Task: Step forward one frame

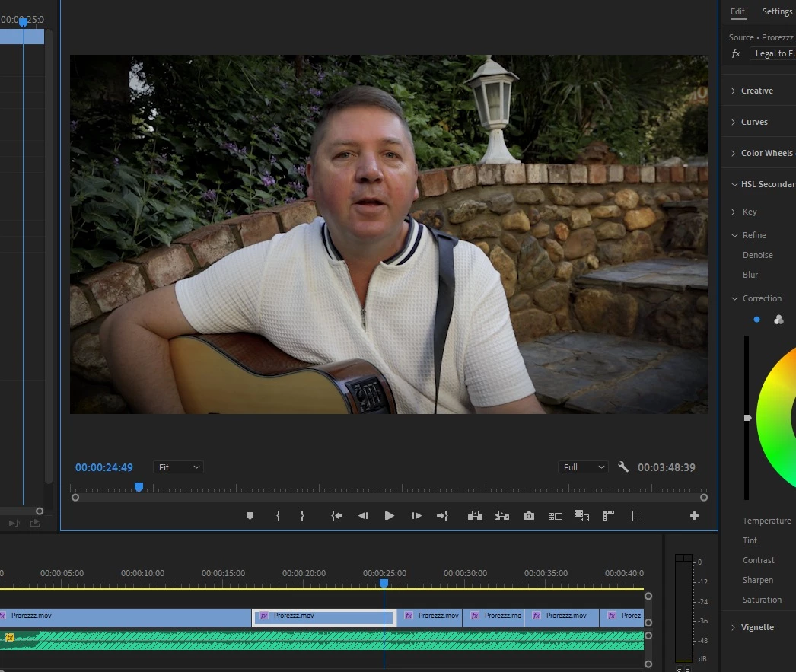Action: click(416, 516)
